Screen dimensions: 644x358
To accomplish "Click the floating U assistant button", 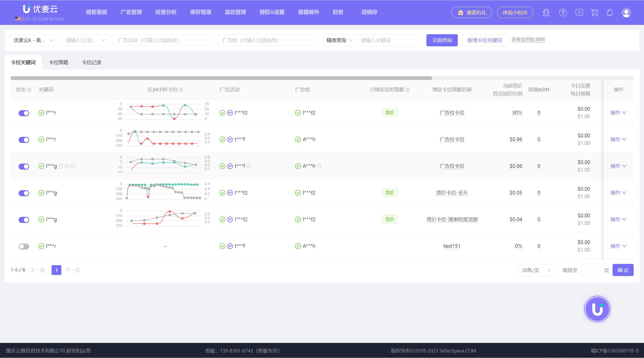I will pos(597,309).
